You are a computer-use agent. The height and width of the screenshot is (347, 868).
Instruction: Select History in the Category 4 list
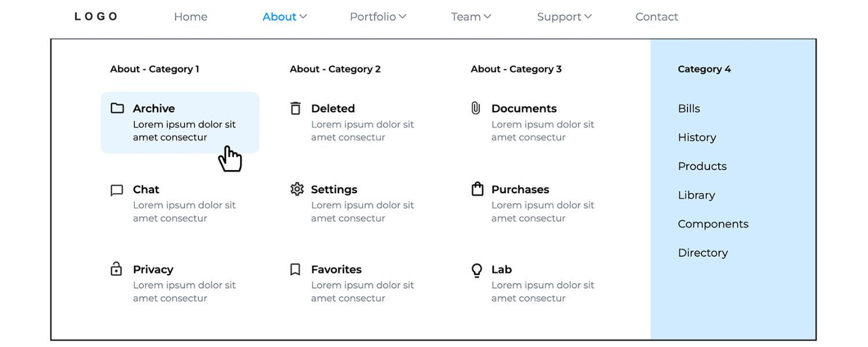(697, 138)
